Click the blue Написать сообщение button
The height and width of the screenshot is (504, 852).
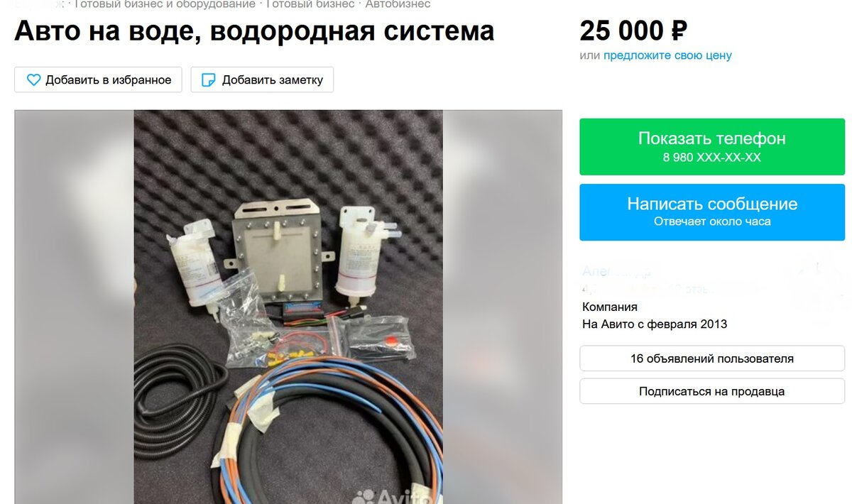(712, 212)
